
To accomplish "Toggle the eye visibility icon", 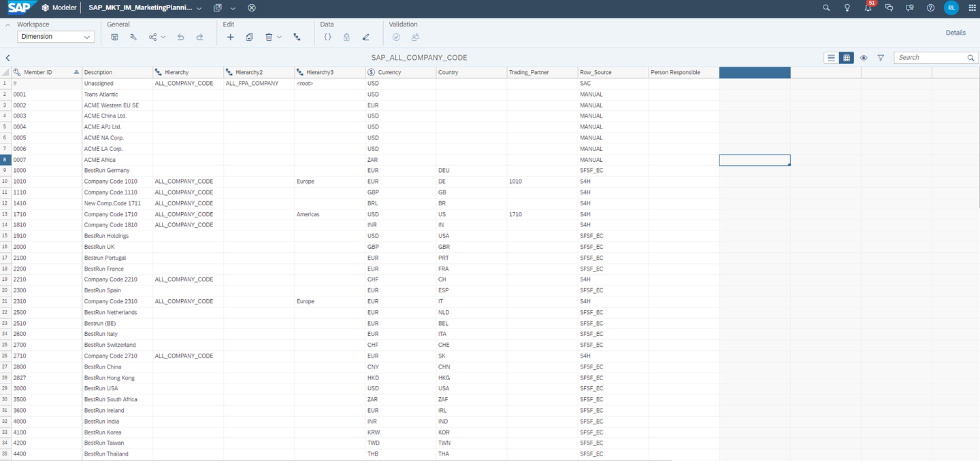I will pyautogui.click(x=864, y=58).
